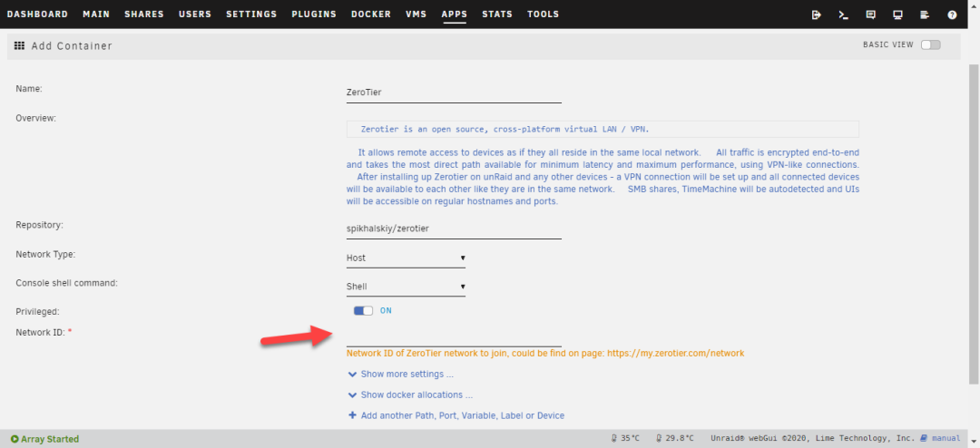Open the system log icon

point(925,15)
